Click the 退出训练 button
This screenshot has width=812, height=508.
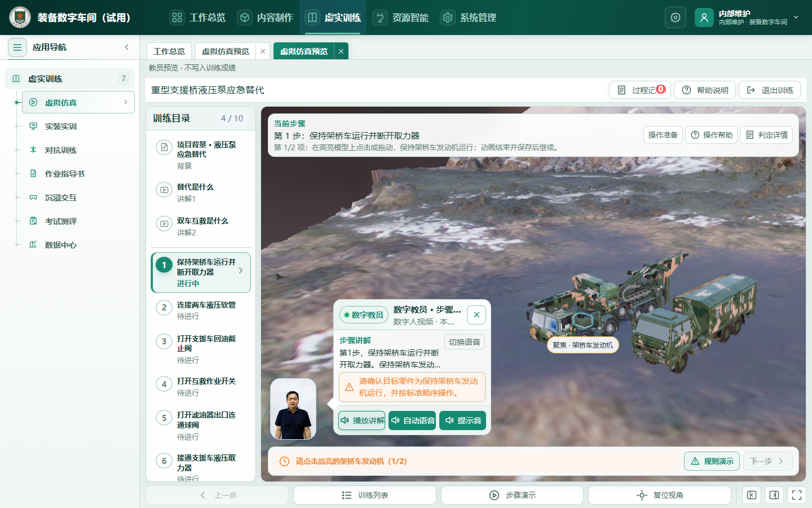(770, 90)
